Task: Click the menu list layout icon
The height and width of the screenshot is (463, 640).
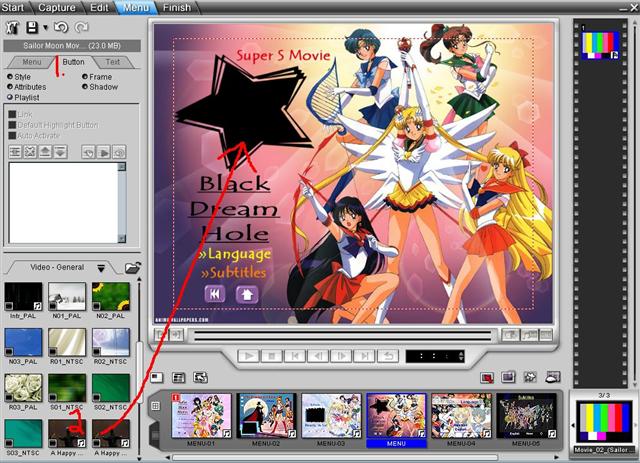Action: tap(179, 378)
